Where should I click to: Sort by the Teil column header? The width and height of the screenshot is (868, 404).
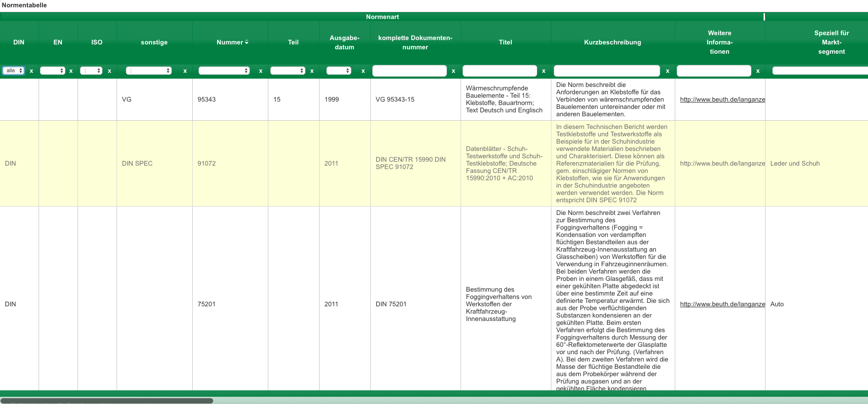293,43
